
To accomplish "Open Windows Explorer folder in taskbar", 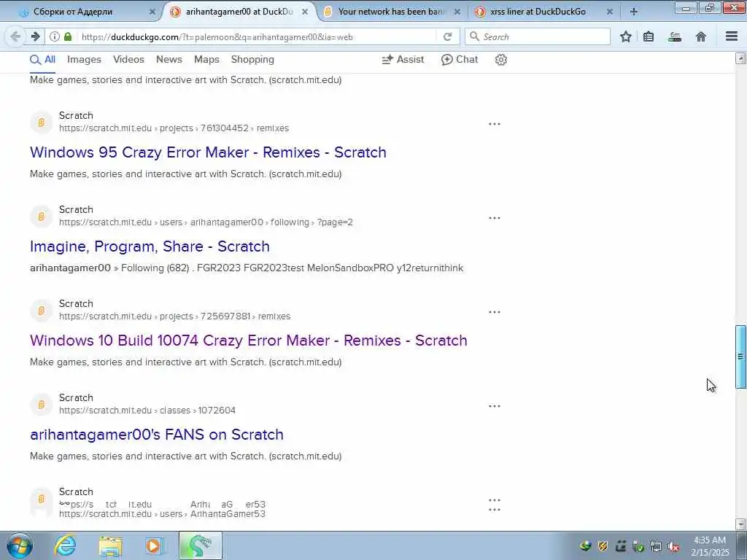I will 111,546.
